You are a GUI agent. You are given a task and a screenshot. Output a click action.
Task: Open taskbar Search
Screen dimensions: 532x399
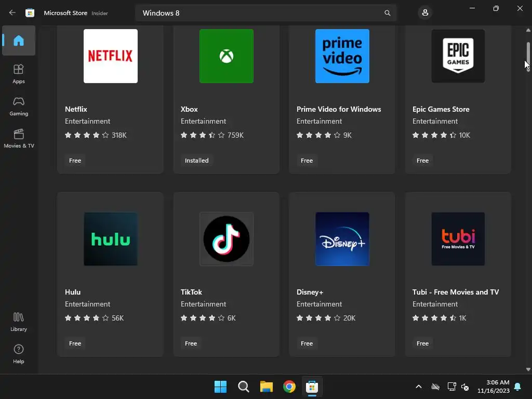(243, 387)
